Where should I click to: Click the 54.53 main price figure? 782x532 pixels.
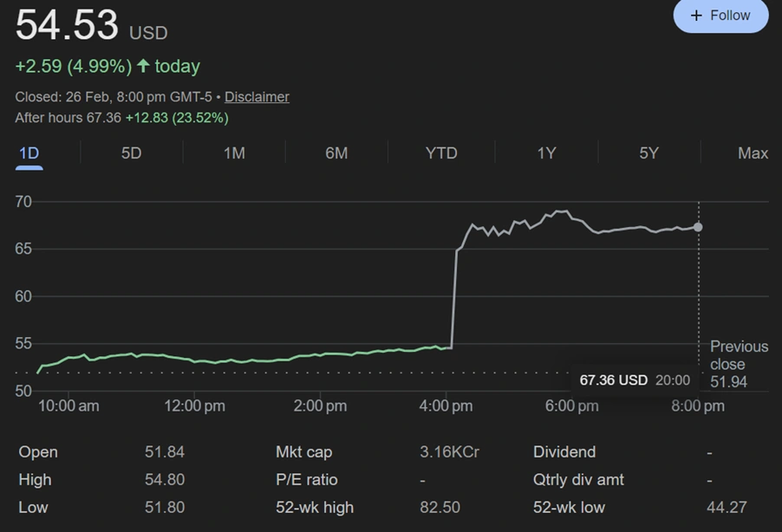(67, 25)
